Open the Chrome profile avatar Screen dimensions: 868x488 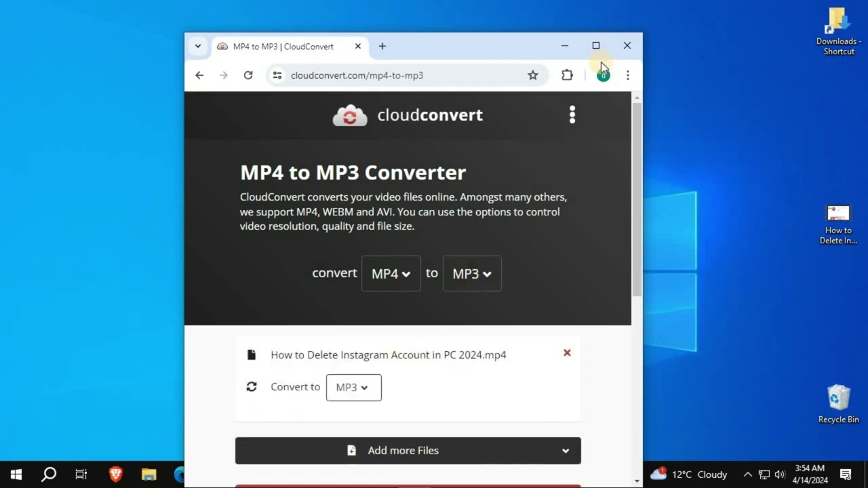603,75
